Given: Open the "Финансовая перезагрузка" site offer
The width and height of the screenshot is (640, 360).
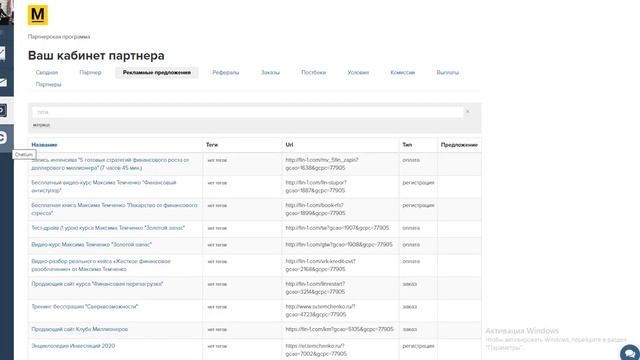Looking at the screenshot, I should (x=97, y=284).
